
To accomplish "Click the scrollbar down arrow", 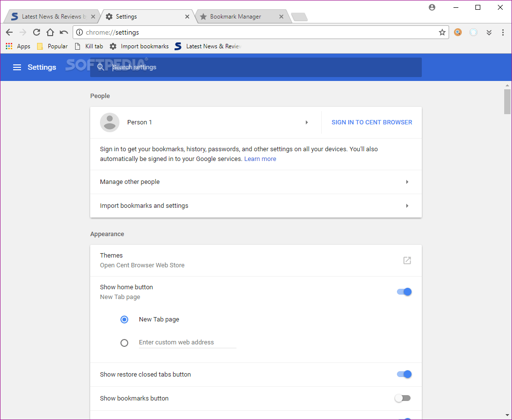I will 507,416.
